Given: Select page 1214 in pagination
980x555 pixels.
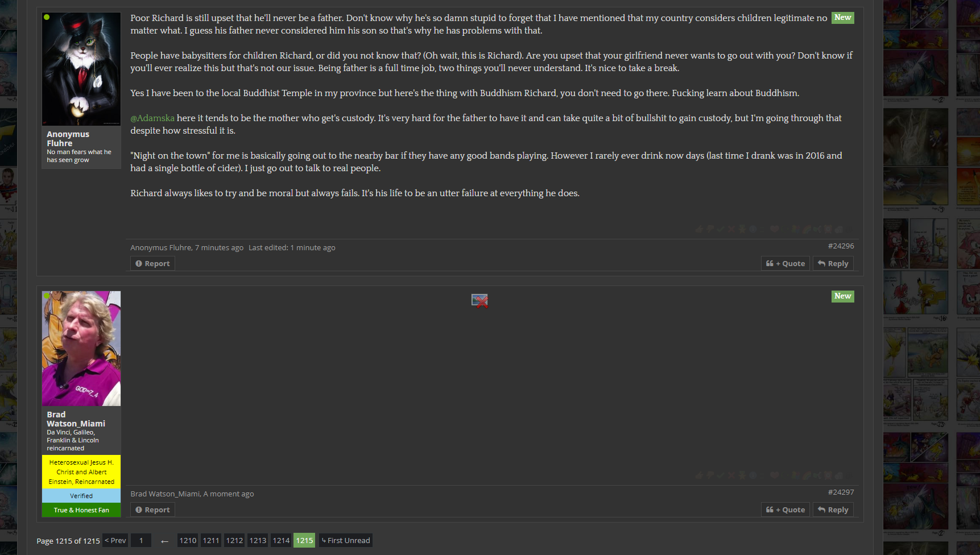Looking at the screenshot, I should (x=281, y=540).
